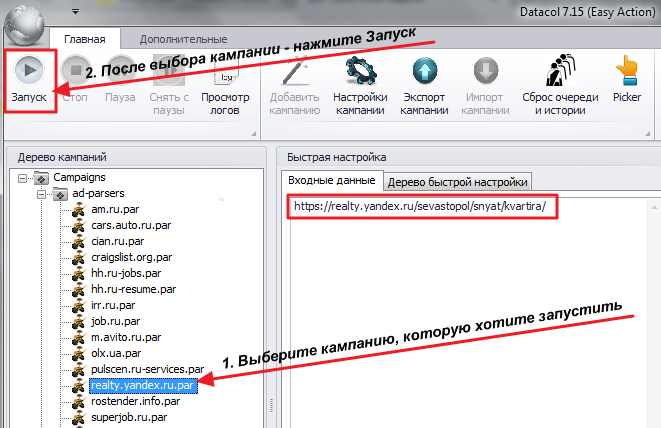Viewport: 661px width, 428px height.
Task: Click olx.ua.par robot icon
Action: [x=79, y=354]
